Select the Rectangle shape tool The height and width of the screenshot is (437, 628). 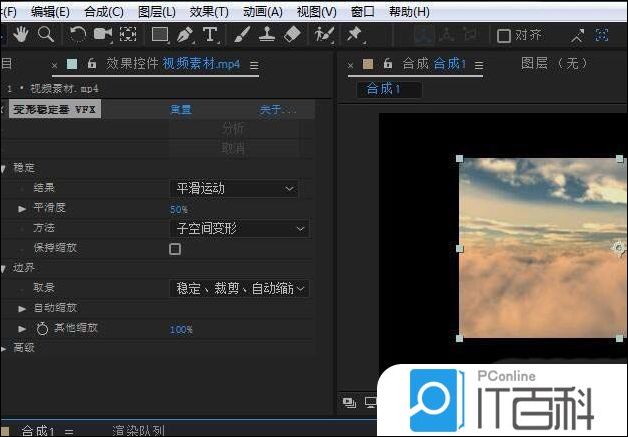159,35
